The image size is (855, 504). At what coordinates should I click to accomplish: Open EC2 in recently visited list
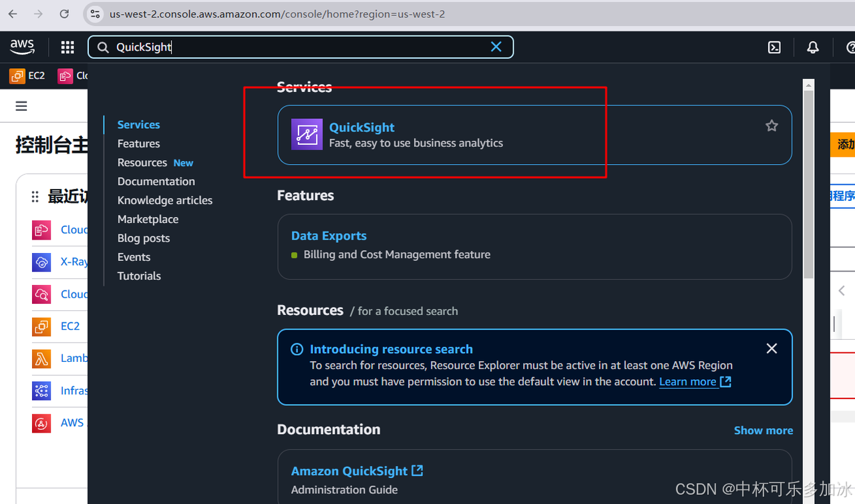tap(70, 326)
